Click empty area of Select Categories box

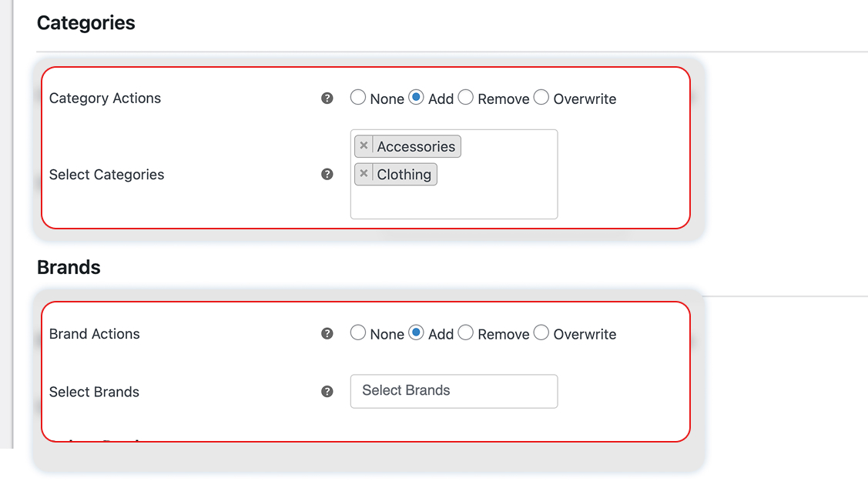[x=498, y=202]
